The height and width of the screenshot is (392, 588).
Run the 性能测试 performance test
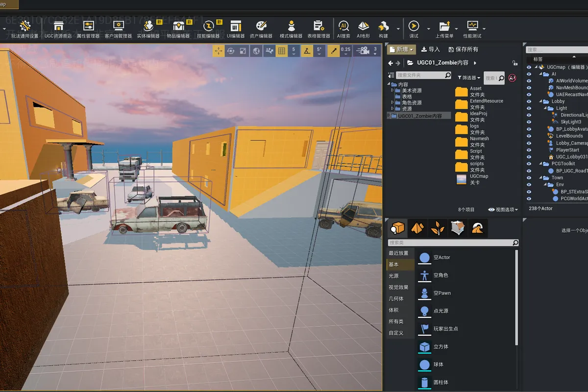(x=472, y=28)
